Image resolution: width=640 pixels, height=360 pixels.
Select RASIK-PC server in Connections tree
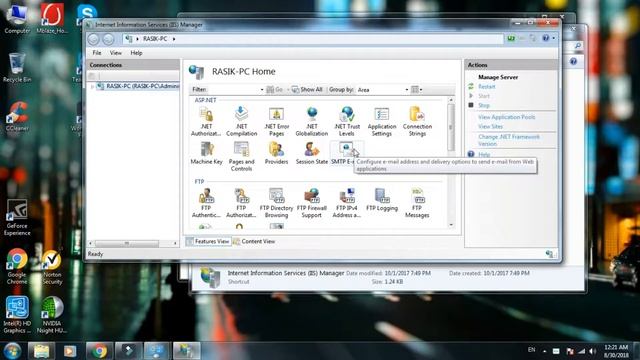tap(142, 87)
